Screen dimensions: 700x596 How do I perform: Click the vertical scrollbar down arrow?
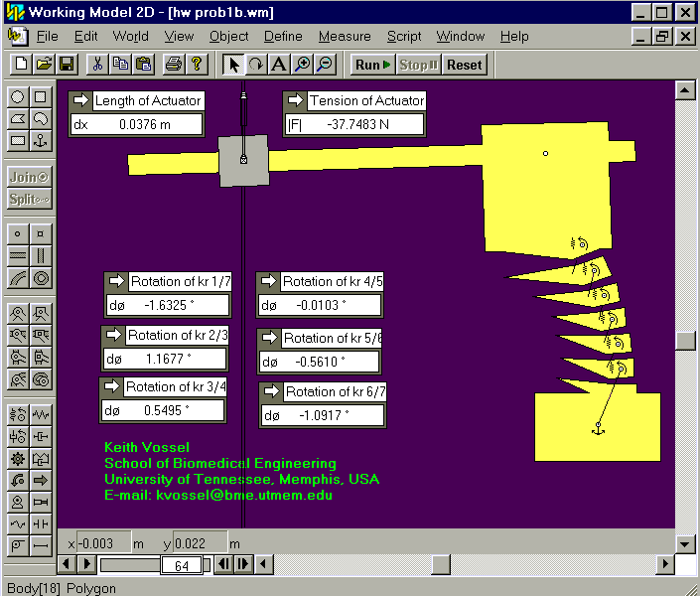684,543
